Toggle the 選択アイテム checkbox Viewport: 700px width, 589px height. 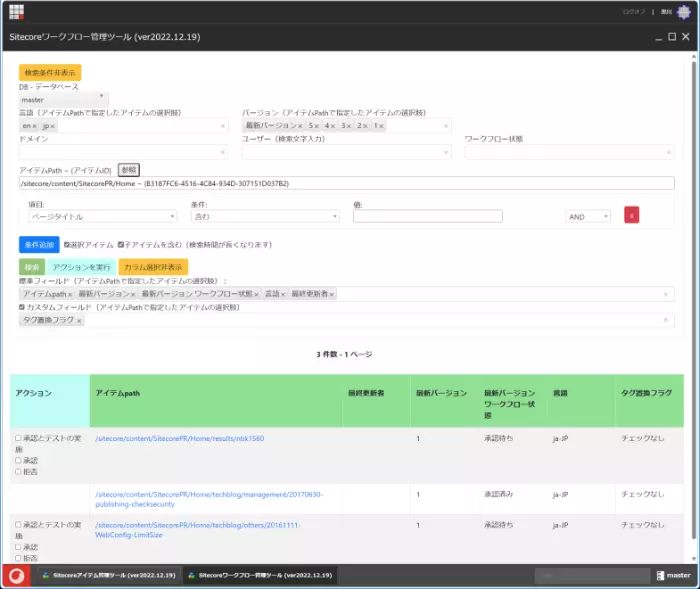click(x=67, y=244)
